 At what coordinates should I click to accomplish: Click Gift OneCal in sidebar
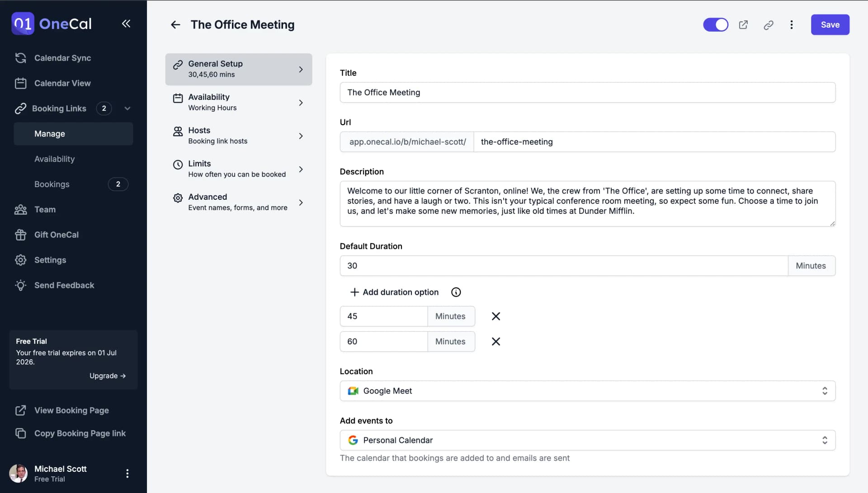coord(57,235)
